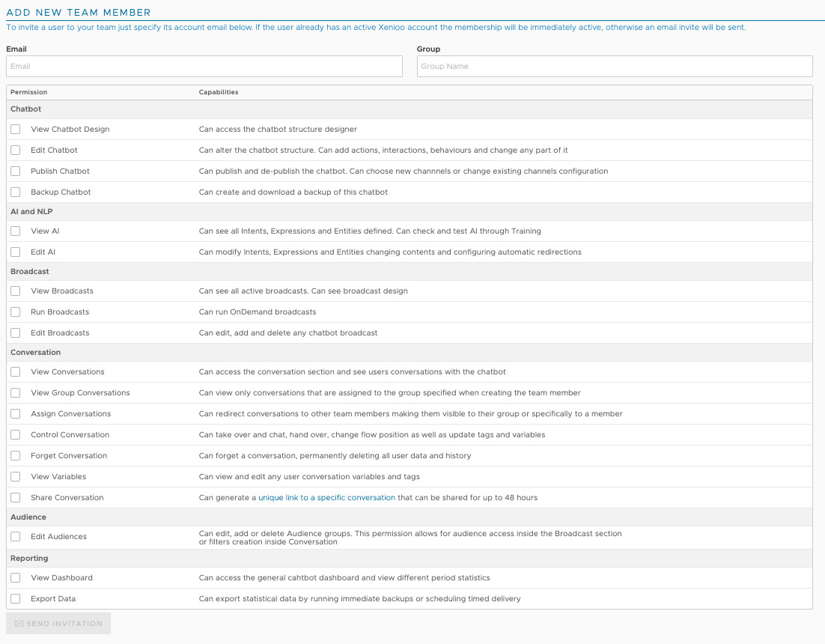Toggle the View Conversations checkbox
This screenshot has height=644, width=825.
[x=16, y=372]
